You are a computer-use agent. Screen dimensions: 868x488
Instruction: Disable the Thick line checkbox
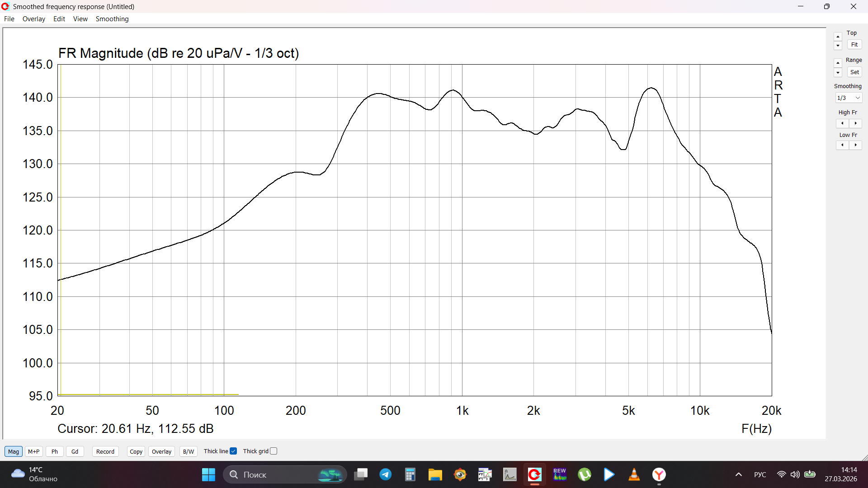point(233,451)
